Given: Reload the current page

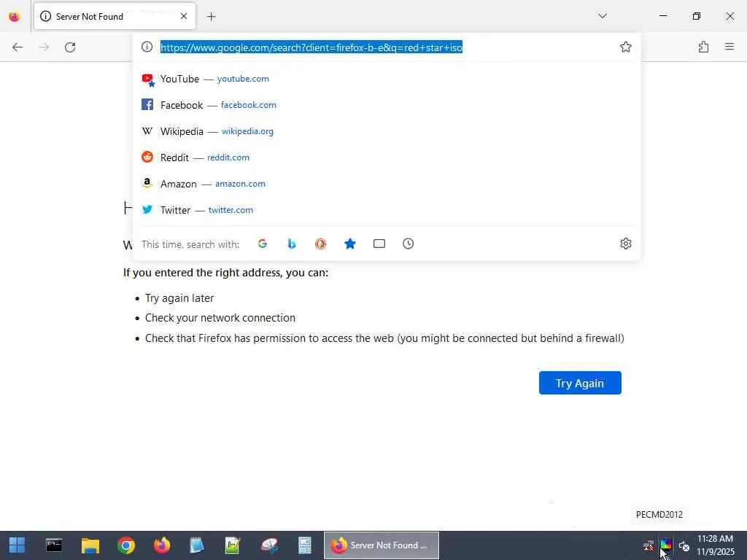Looking at the screenshot, I should 70,47.
